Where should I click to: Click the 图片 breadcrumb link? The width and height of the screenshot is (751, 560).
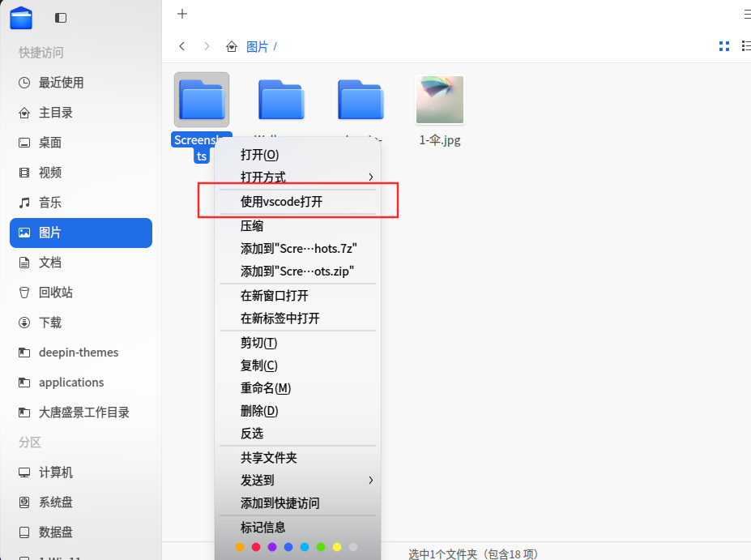[257, 46]
